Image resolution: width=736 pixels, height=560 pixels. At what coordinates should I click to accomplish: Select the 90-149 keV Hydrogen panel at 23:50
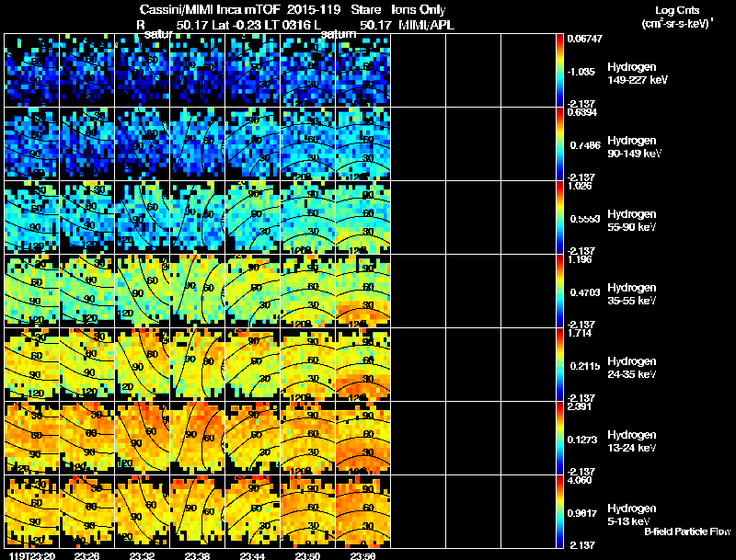point(308,144)
